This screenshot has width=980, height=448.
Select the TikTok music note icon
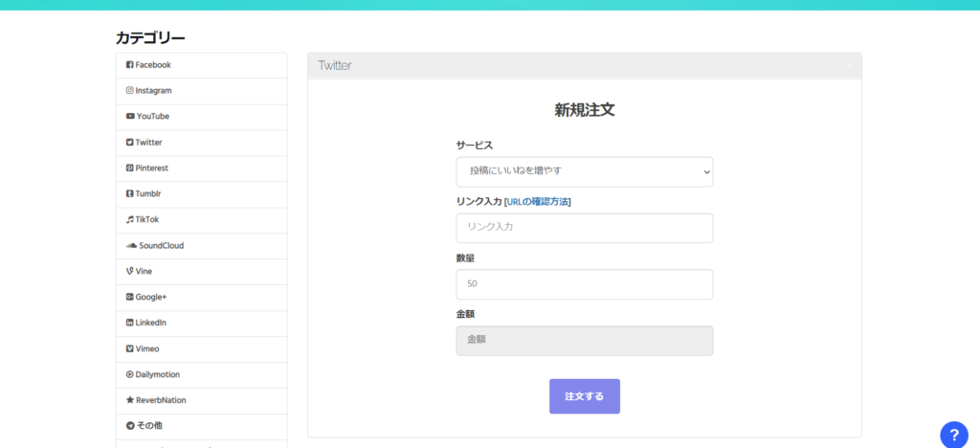(x=130, y=219)
